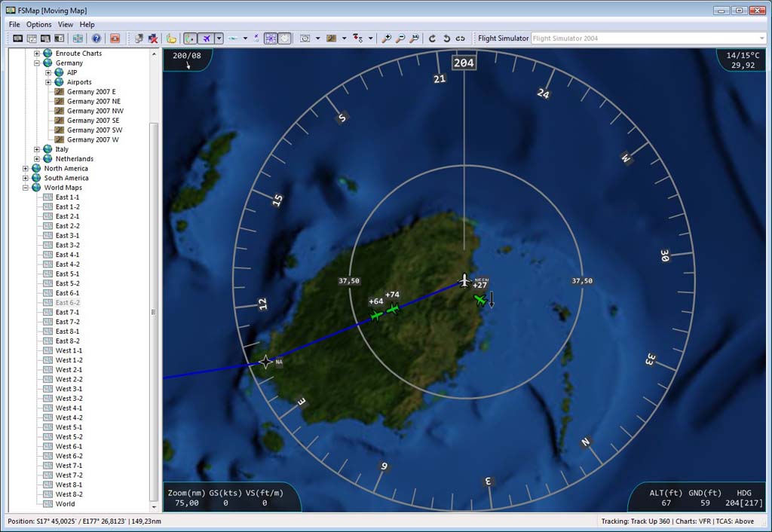Collapse the Germany tree node
The height and width of the screenshot is (532, 772).
(36, 63)
